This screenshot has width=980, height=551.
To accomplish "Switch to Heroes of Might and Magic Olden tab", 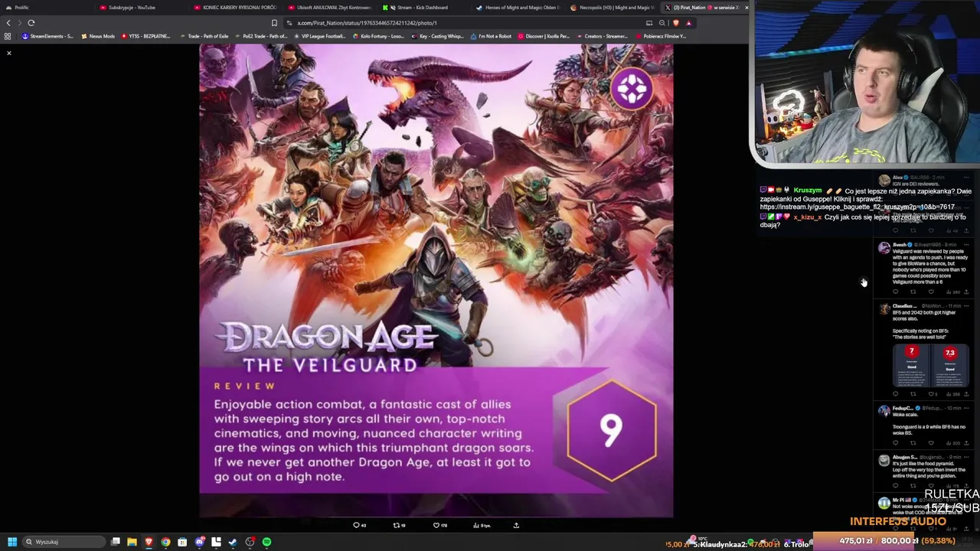I will click(517, 8).
